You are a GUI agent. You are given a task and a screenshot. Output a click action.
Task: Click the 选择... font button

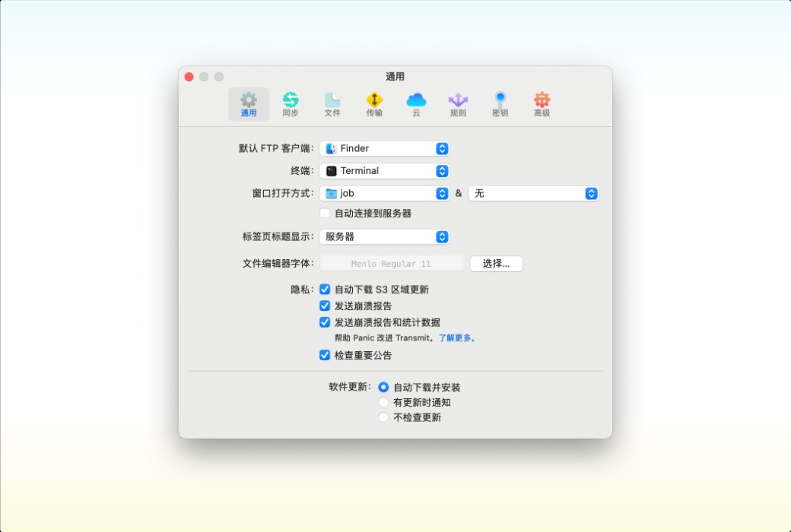(x=496, y=264)
